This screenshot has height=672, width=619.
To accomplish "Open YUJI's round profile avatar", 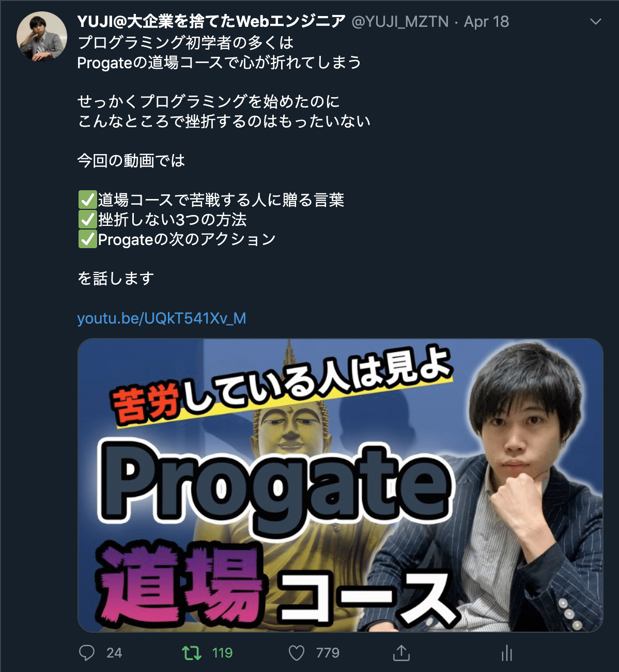I will click(x=41, y=36).
